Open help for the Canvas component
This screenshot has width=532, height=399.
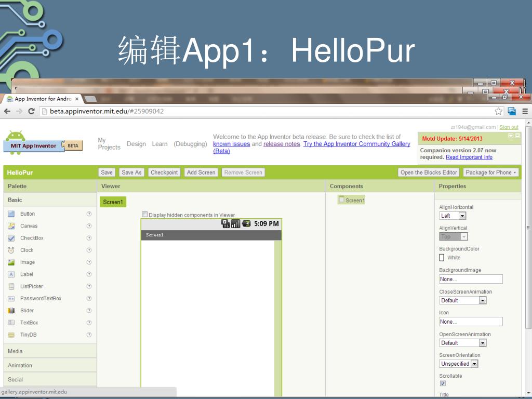point(89,226)
